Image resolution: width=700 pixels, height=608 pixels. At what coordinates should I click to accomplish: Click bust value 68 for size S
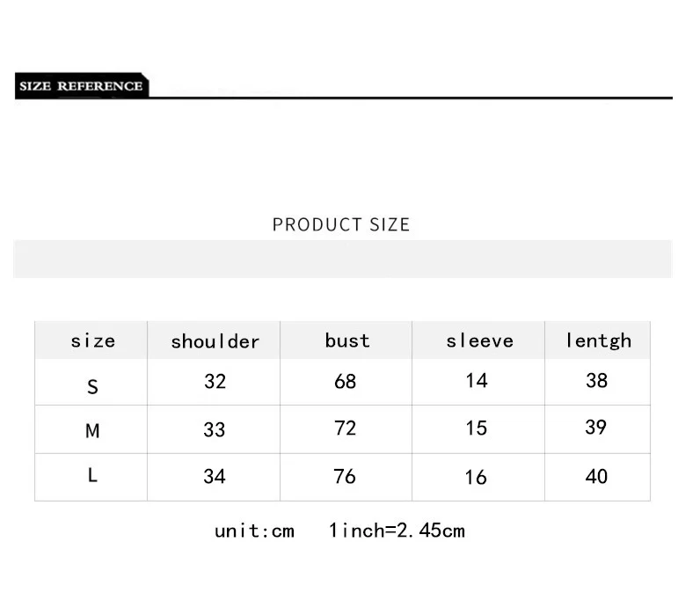pos(345,382)
